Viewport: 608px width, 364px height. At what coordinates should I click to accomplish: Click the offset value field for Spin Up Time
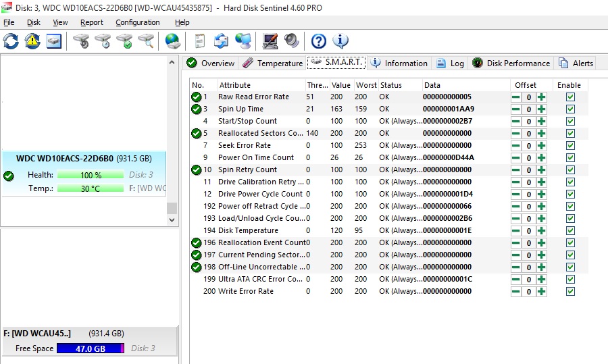click(528, 109)
